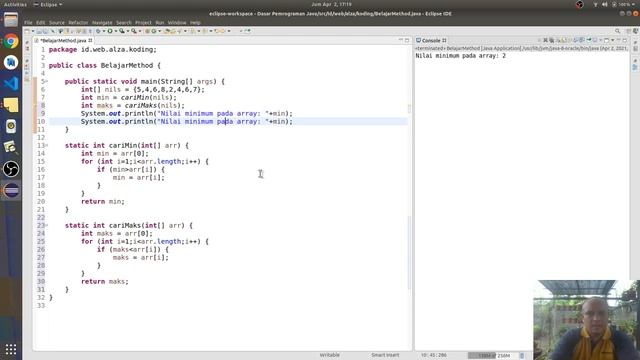The height and width of the screenshot is (360, 640).
Task: Open the Quick Access search magnifier
Action: (618, 31)
